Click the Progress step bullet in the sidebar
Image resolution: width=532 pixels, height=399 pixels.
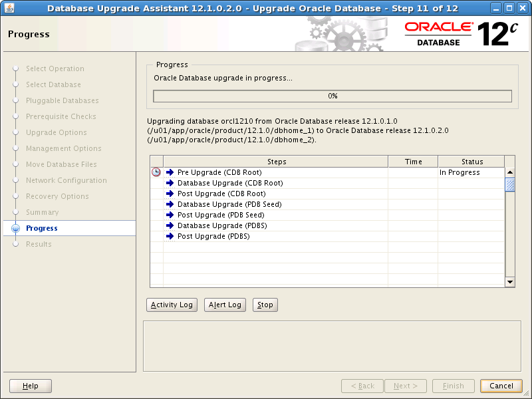[x=15, y=228]
